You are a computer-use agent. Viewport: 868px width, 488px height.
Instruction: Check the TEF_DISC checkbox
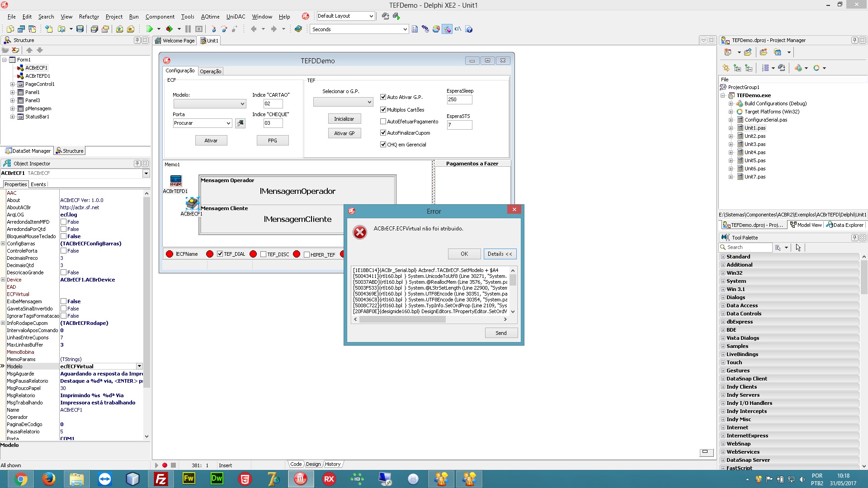[264, 254]
